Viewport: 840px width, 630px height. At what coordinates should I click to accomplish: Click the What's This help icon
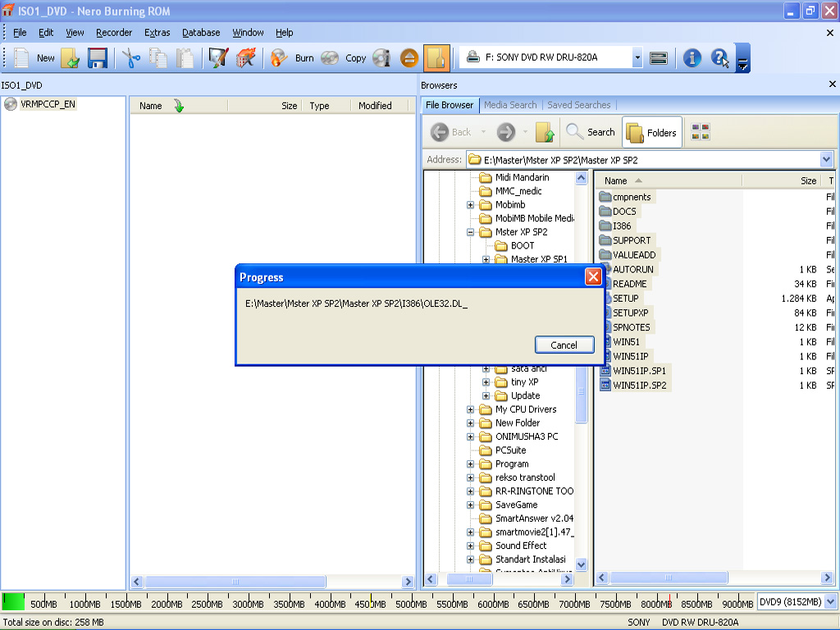[719, 58]
